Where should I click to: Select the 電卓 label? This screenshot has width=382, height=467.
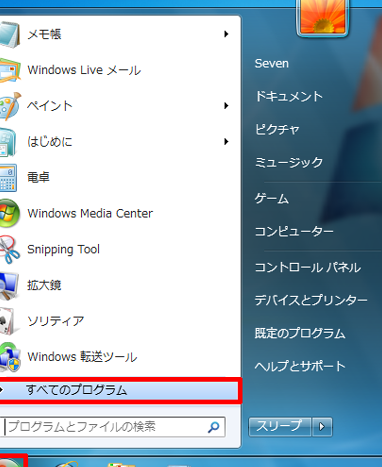pyautogui.click(x=38, y=177)
